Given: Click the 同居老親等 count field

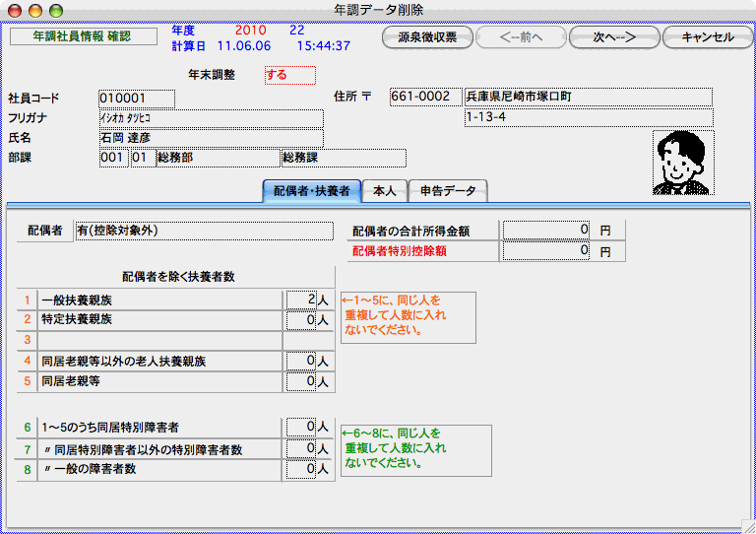Looking at the screenshot, I should (x=299, y=380).
